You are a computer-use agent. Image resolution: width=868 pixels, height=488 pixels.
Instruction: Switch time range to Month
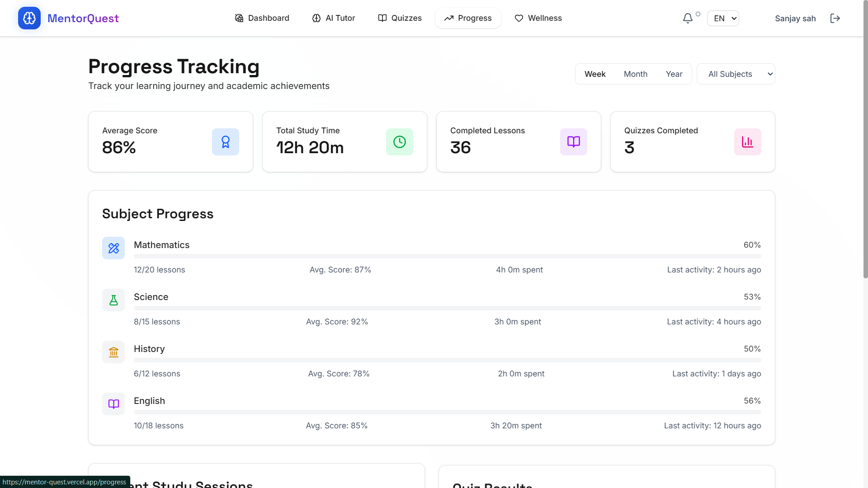(635, 74)
